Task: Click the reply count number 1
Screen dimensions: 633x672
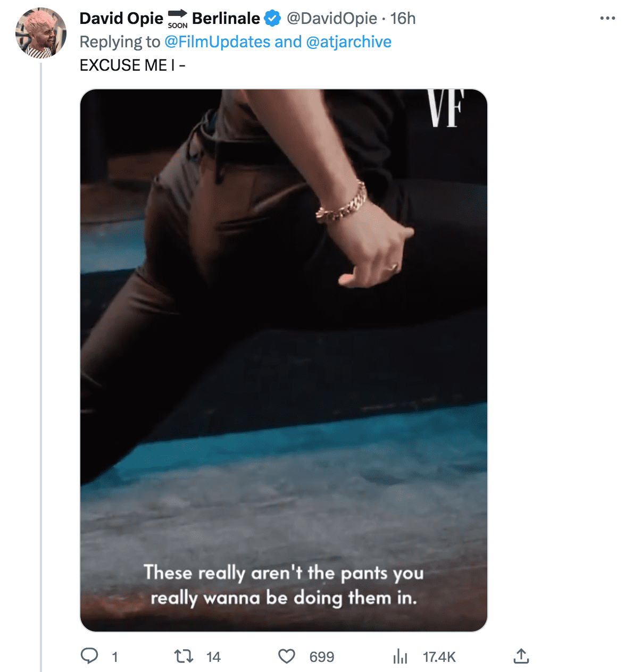Action: tap(114, 657)
